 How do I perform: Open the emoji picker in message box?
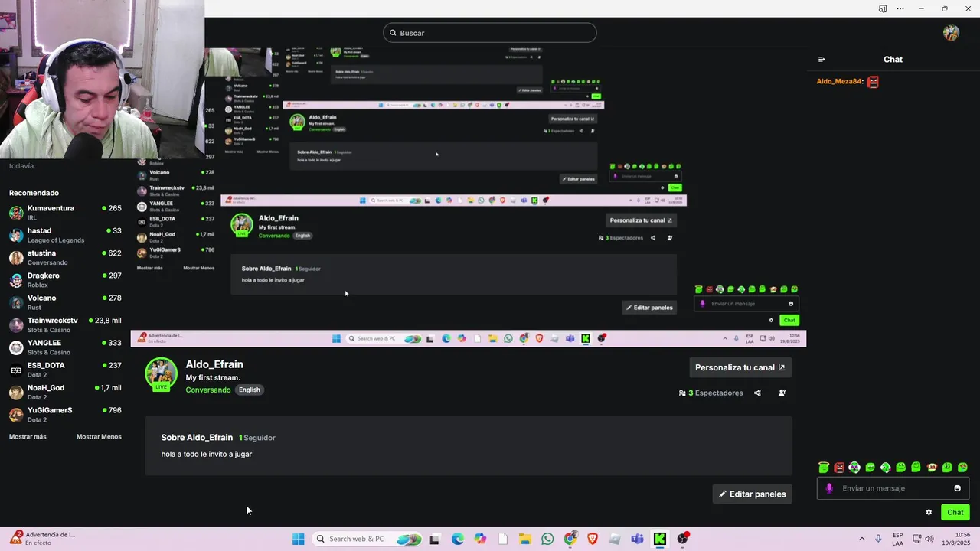coord(957,488)
